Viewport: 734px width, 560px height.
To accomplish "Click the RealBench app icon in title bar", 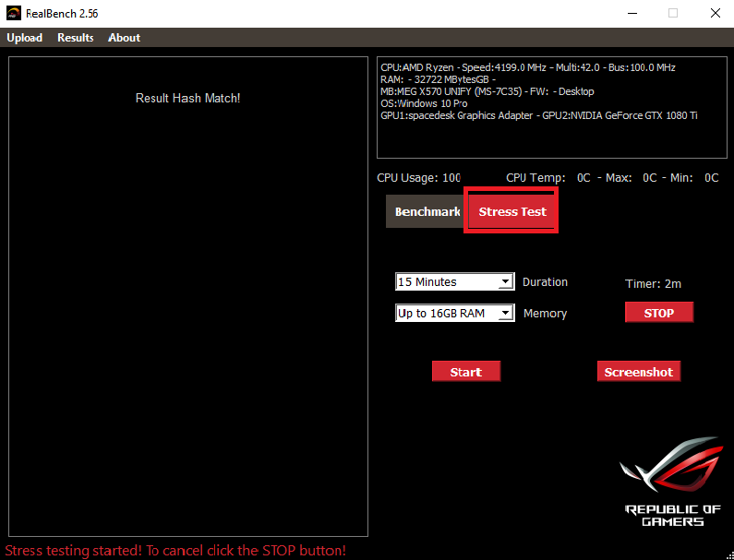I will (x=14, y=13).
